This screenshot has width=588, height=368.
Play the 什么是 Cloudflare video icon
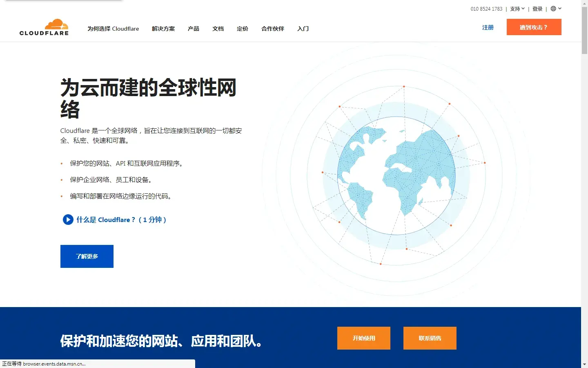tap(68, 220)
